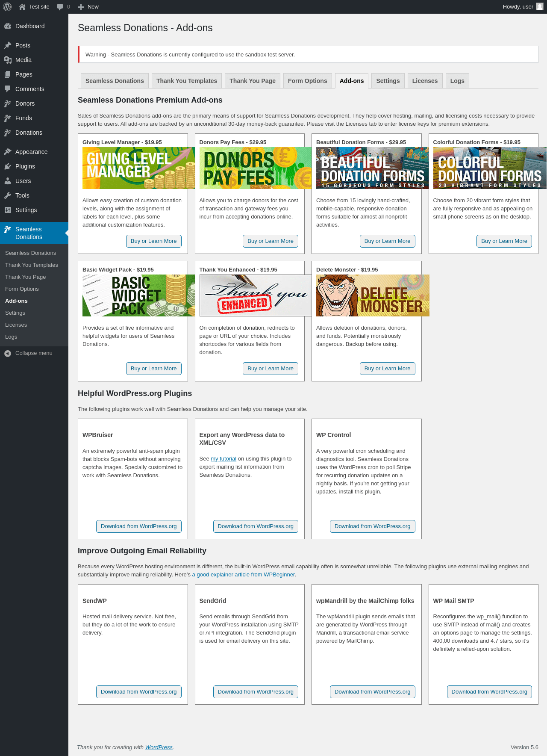Open the Colorful Donation Forms banner image

click(489, 168)
